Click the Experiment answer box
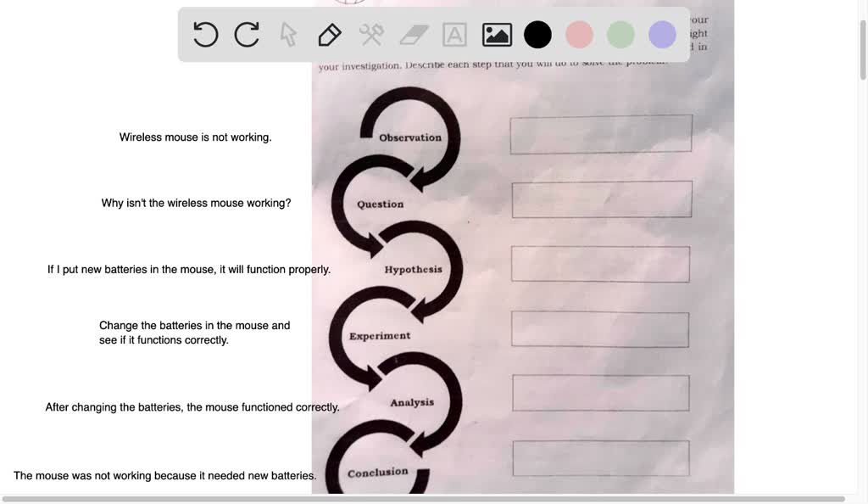Screen dimensions: 868x504 (601, 329)
